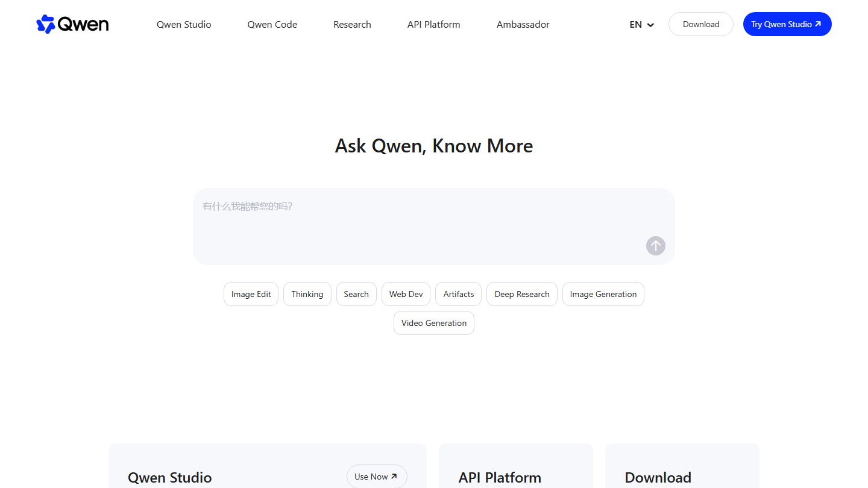The width and height of the screenshot is (868, 488).
Task: Expand the EN language dropdown
Action: click(x=642, y=25)
